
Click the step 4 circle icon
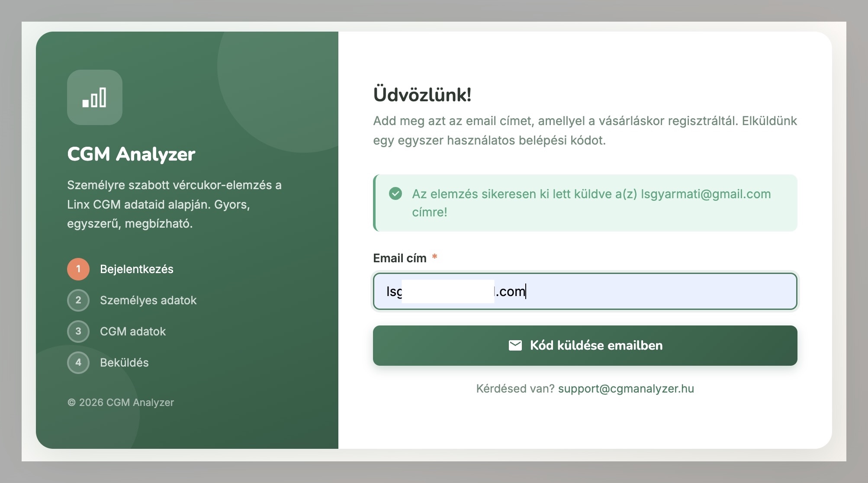pyautogui.click(x=78, y=362)
